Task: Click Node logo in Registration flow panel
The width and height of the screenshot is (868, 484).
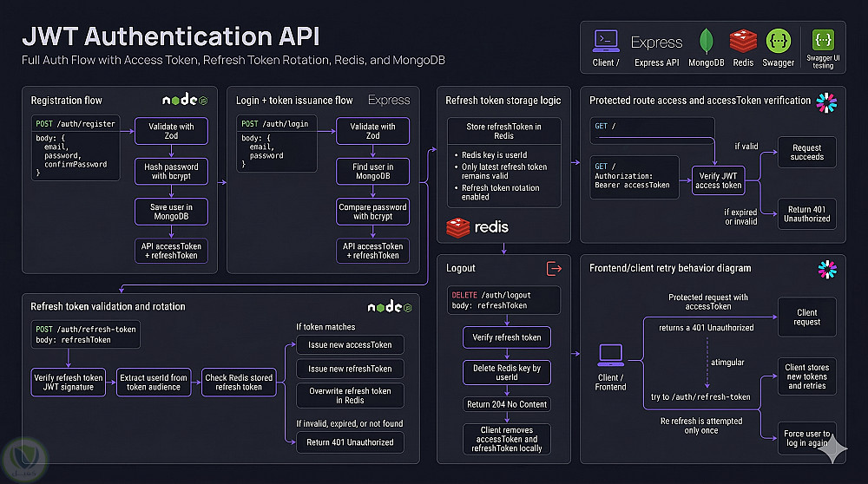Action: tap(184, 100)
